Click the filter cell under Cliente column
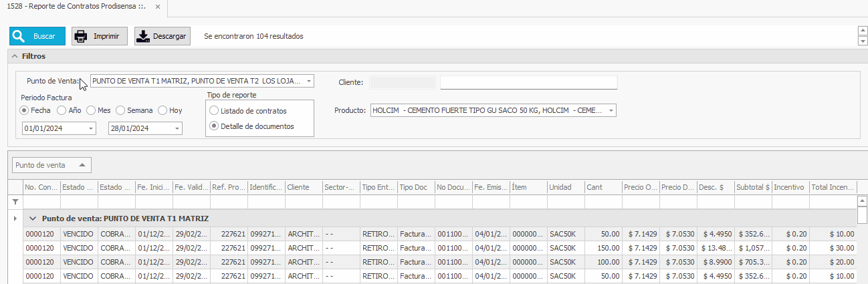 (x=304, y=202)
